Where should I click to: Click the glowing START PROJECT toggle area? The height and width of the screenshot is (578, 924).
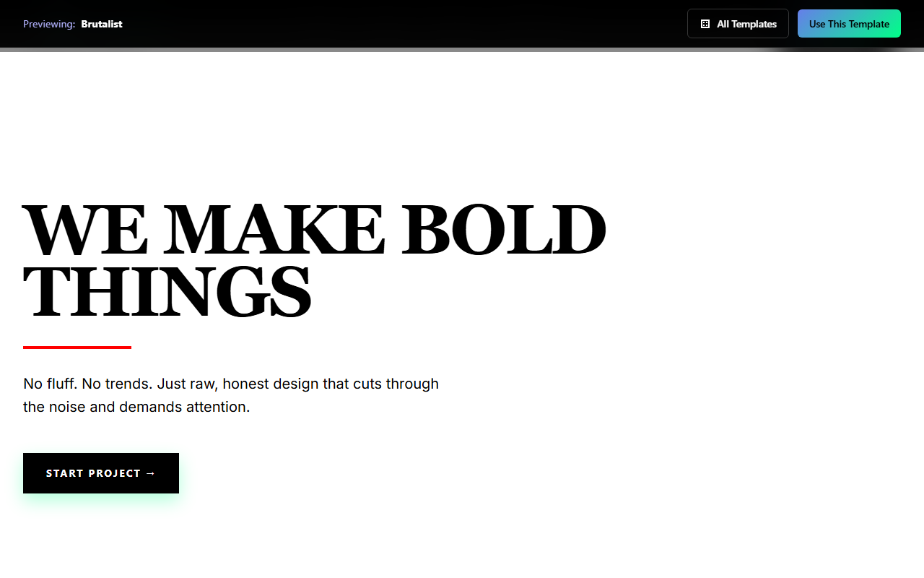pyautogui.click(x=100, y=473)
